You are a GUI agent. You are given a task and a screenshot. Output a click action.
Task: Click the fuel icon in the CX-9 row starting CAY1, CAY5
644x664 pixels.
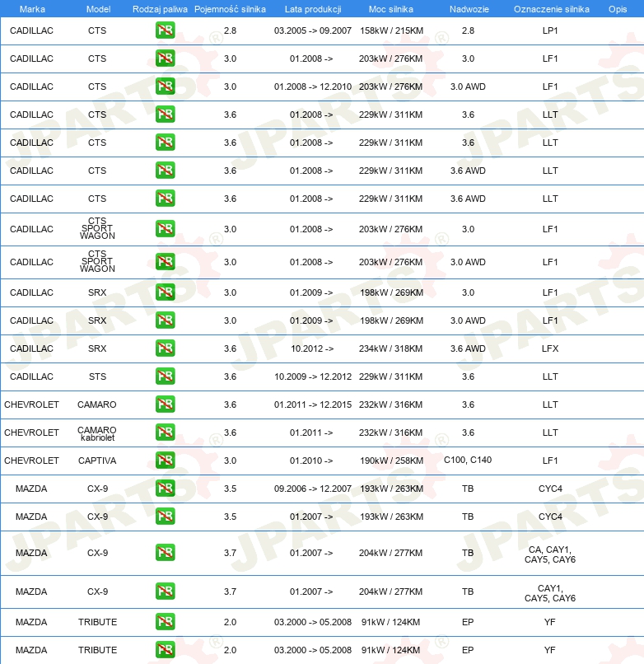[x=166, y=592]
